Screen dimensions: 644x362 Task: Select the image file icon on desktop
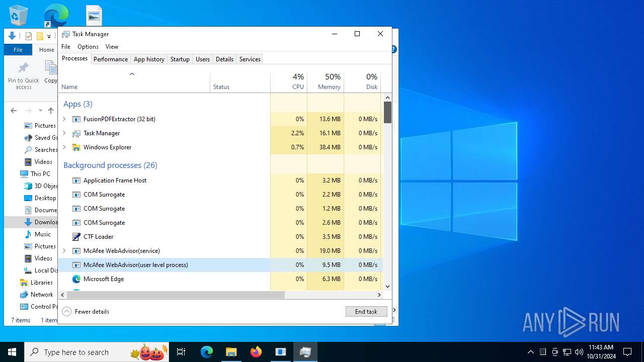[94, 15]
